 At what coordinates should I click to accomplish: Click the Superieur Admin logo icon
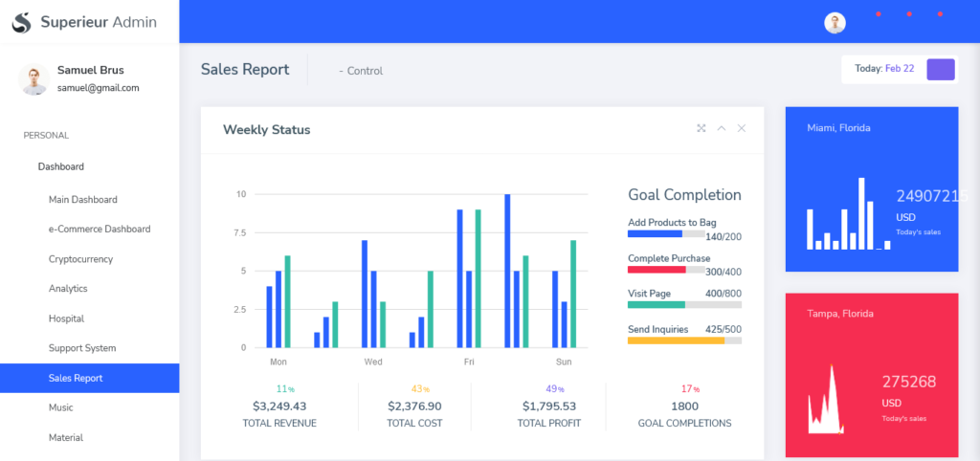(22, 22)
